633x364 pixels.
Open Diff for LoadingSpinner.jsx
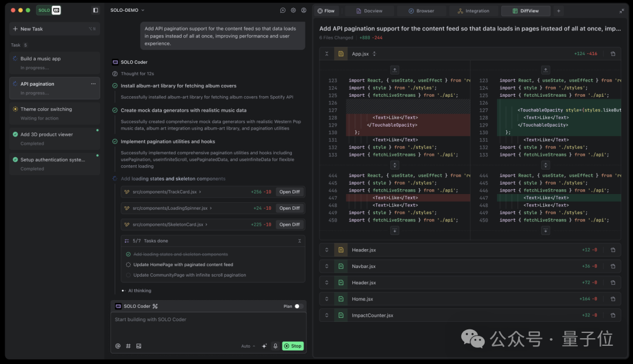click(x=290, y=208)
